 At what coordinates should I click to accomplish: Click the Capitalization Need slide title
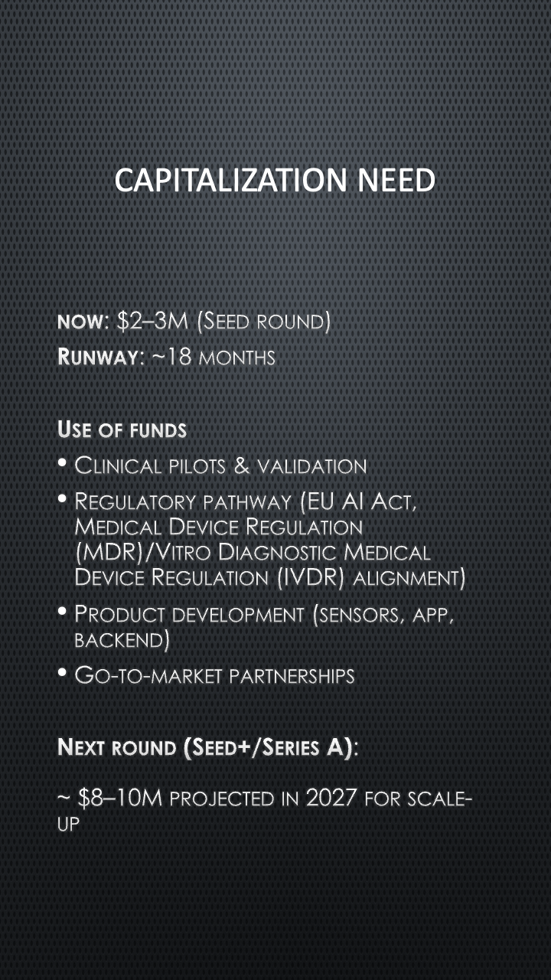(x=275, y=181)
